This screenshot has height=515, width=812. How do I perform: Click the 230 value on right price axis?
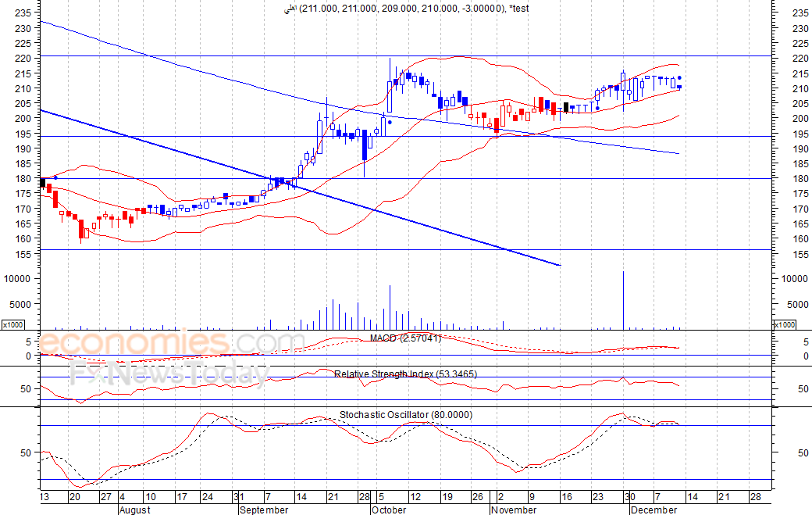click(x=800, y=28)
